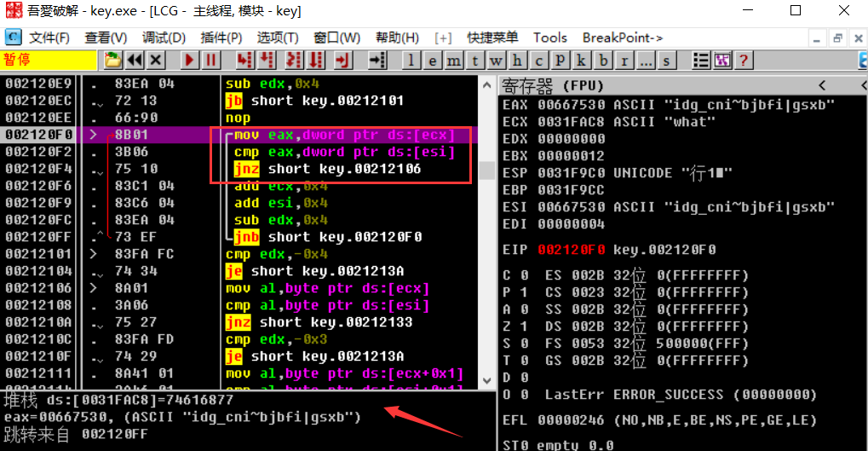Open Source window with 's' button

point(666,60)
